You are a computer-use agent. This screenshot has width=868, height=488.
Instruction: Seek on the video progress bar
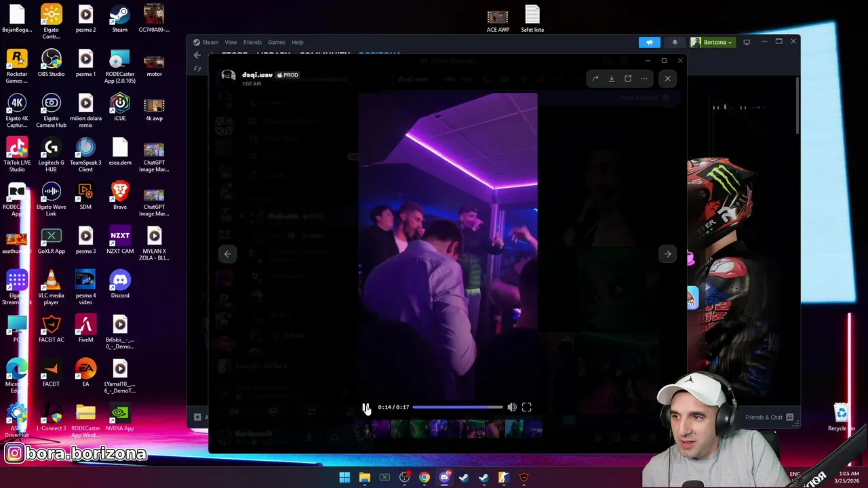tap(458, 407)
